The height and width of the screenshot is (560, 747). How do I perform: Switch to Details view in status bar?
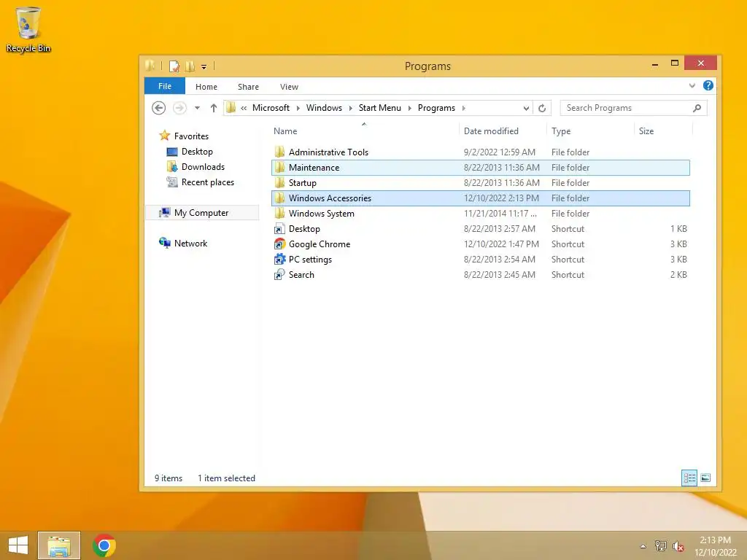[x=689, y=478]
